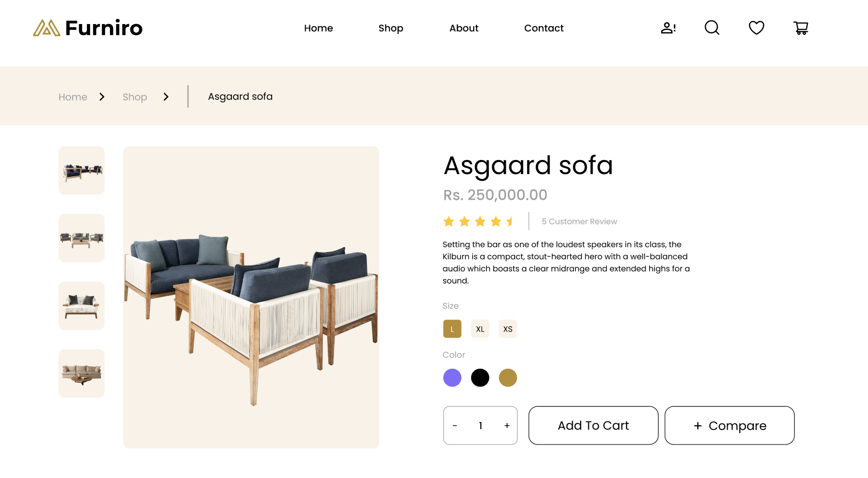Viewport: 868px width, 478px height.
Task: Open About page from navigation
Action: pos(464,28)
